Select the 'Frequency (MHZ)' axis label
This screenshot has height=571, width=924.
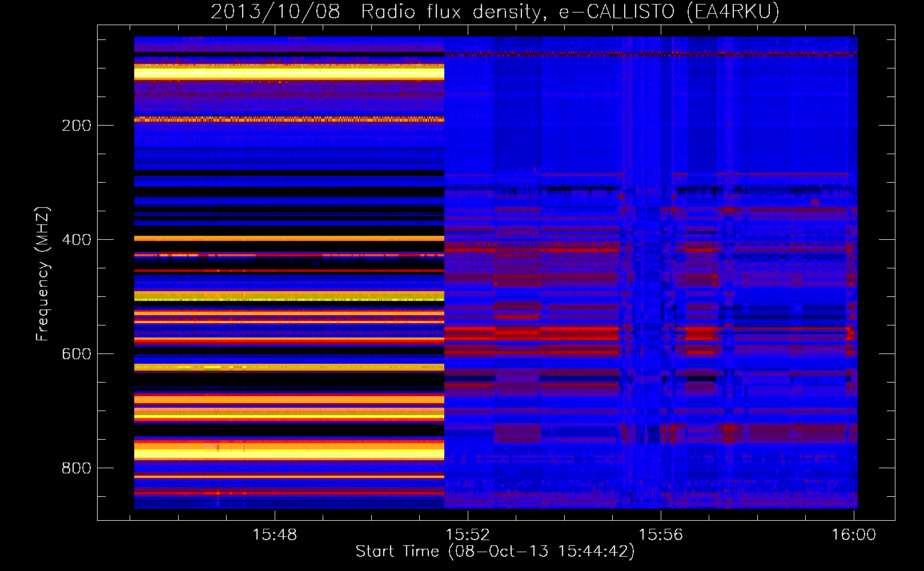43,274
